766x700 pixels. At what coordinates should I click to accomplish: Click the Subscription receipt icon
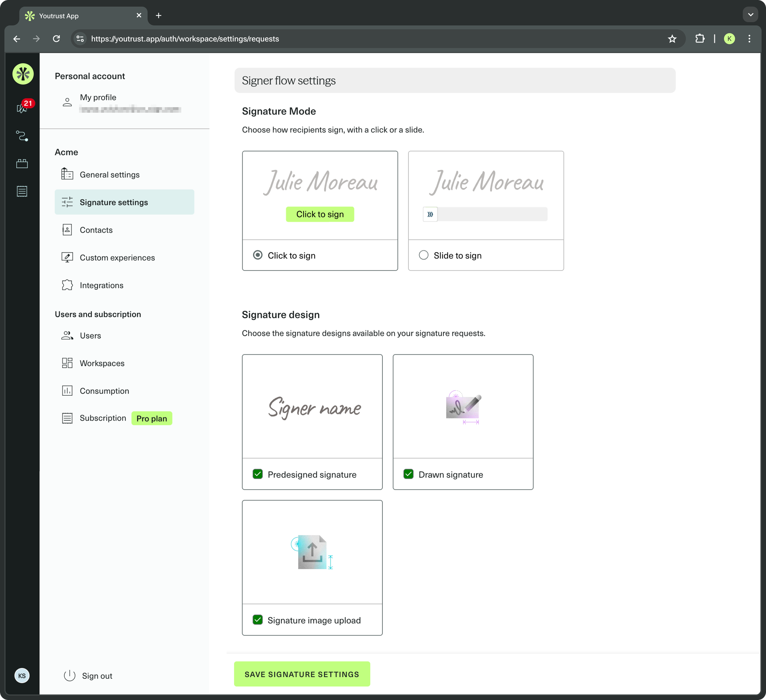point(67,418)
